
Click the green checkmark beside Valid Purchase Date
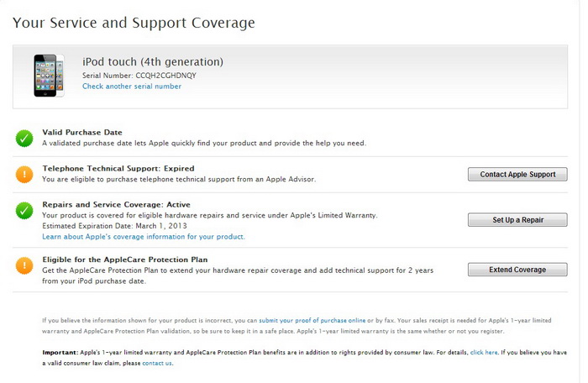coord(24,138)
